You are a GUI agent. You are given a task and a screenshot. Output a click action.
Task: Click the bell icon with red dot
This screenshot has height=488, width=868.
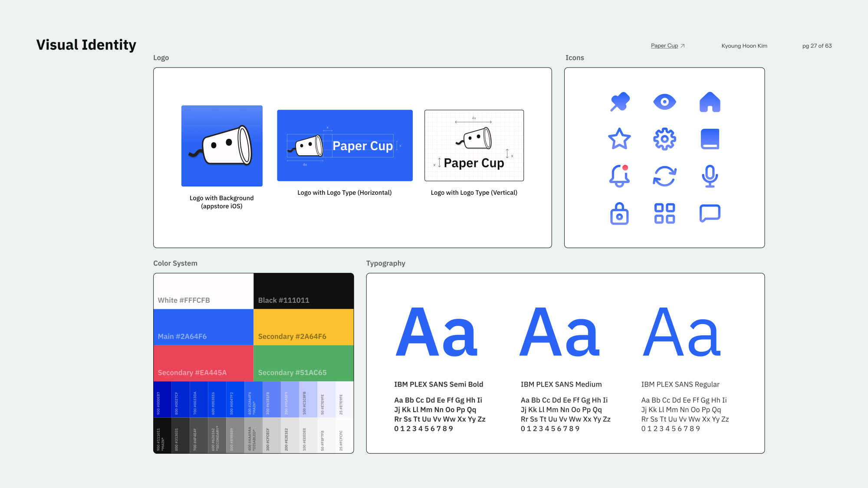pyautogui.click(x=620, y=176)
